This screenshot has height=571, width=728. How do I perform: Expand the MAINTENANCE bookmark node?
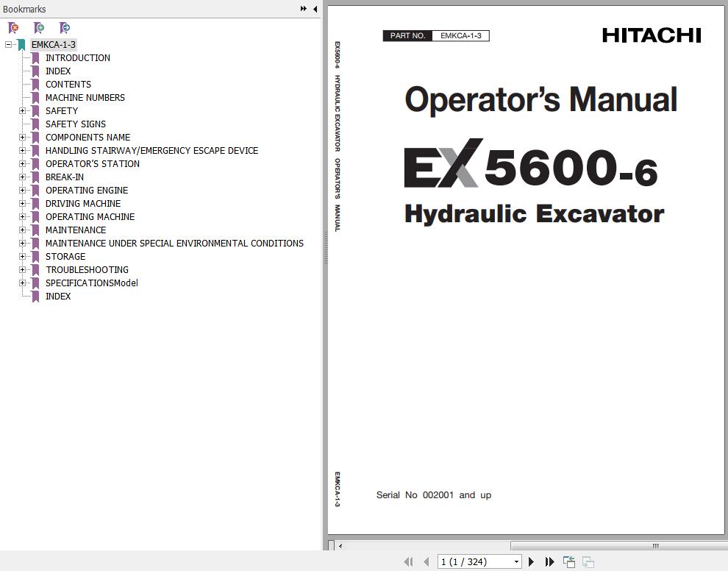point(22,230)
